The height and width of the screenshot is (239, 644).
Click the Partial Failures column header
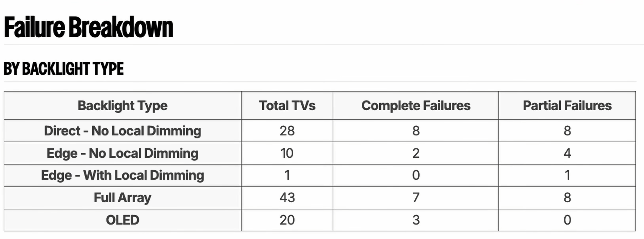(567, 105)
